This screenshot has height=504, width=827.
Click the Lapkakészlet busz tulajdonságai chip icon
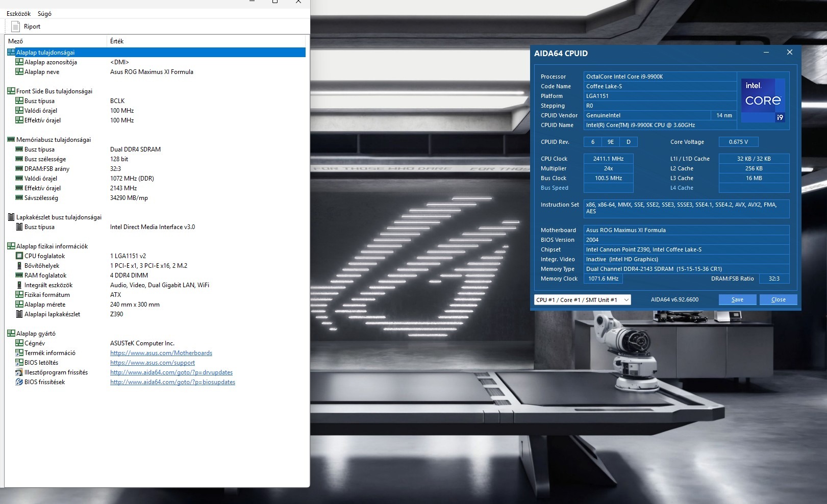tap(11, 217)
